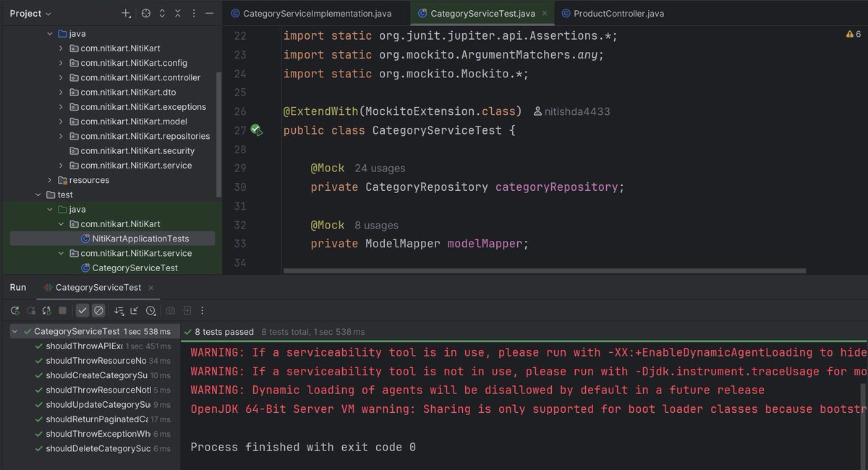Screen dimensions: 868x470
Task: Click the Toggle auto-test rerun icon
Action: [x=47, y=310]
